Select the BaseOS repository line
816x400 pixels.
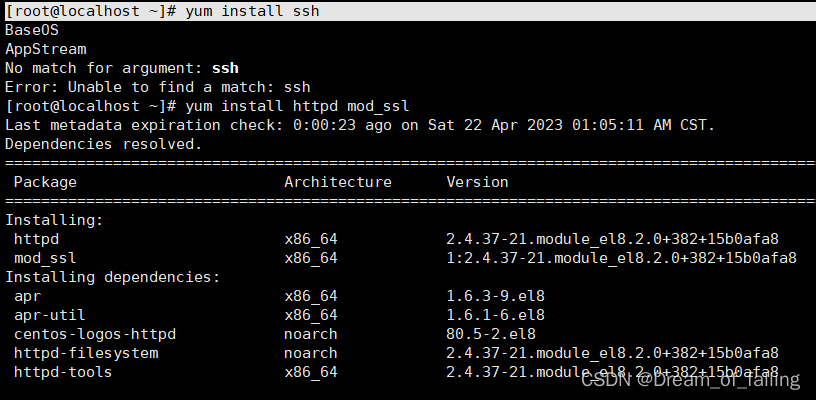(x=32, y=30)
